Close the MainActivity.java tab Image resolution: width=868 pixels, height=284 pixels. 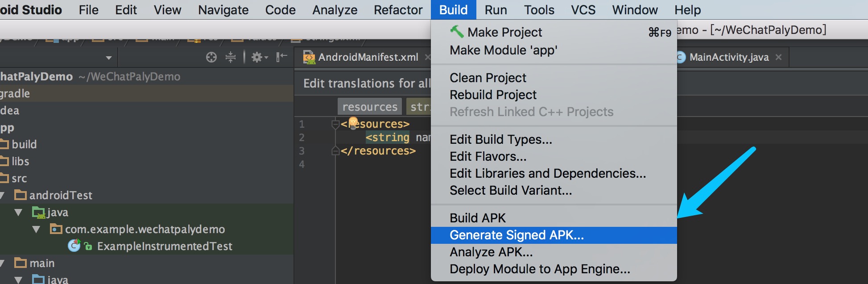click(779, 57)
